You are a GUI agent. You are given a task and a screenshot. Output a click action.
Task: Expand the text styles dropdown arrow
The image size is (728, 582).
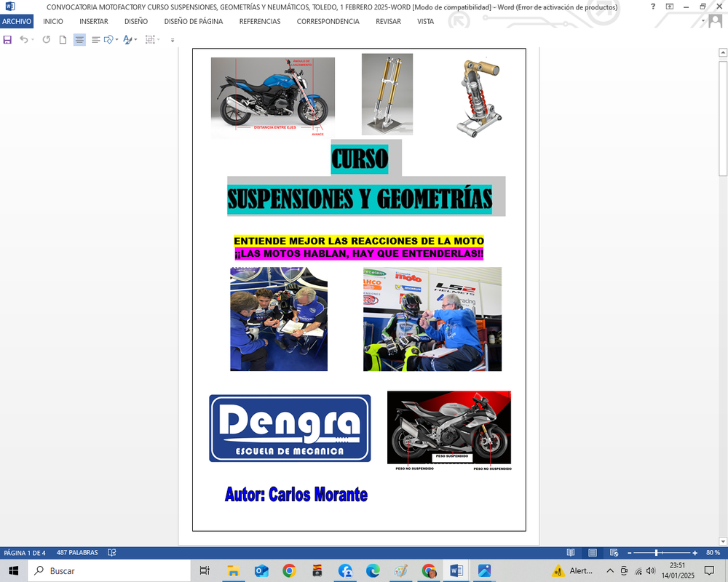[135, 40]
